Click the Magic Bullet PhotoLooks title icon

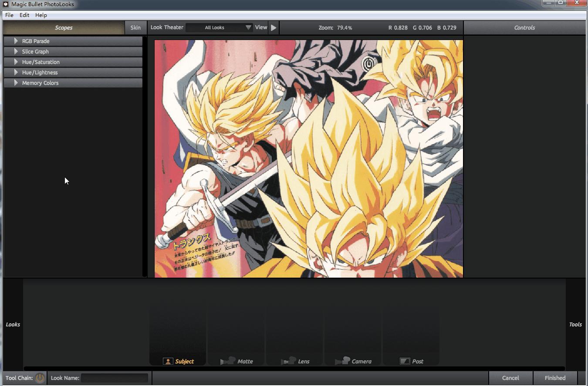(6, 4)
